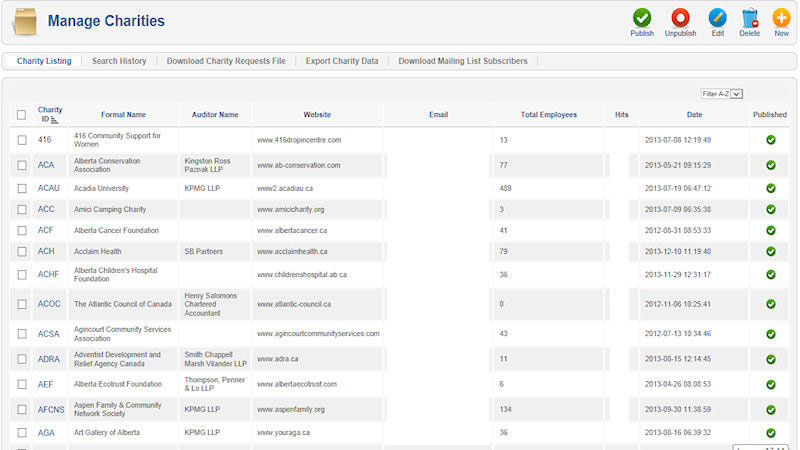
Task: Click the Manage Charities box icon
Action: (x=25, y=21)
